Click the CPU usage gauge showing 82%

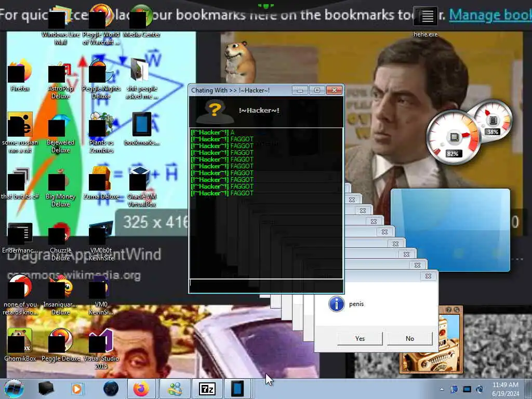click(453, 137)
